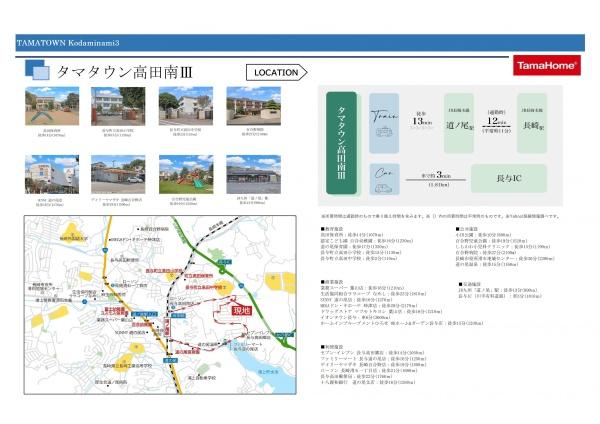Image resolution: width=600 pixels, height=424 pixels.
Task: Click the セブン-イレブン list line
Action: point(372,352)
